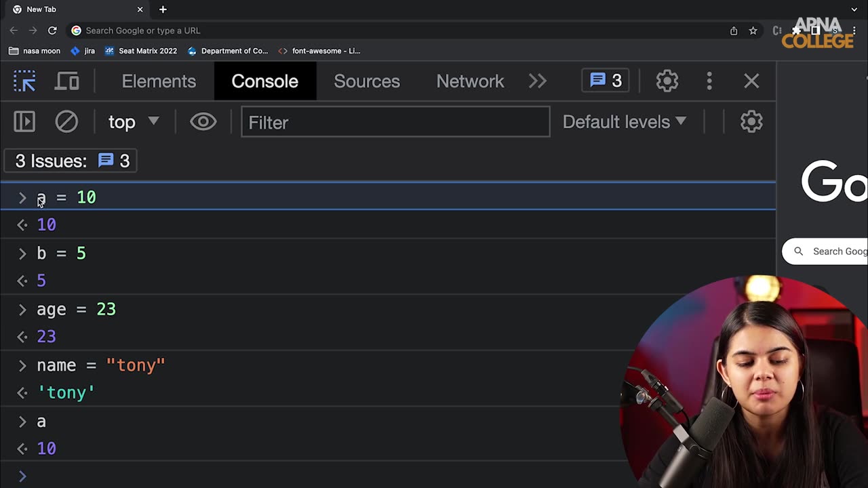Switch to the Elements tab
The image size is (868, 488).
(159, 81)
